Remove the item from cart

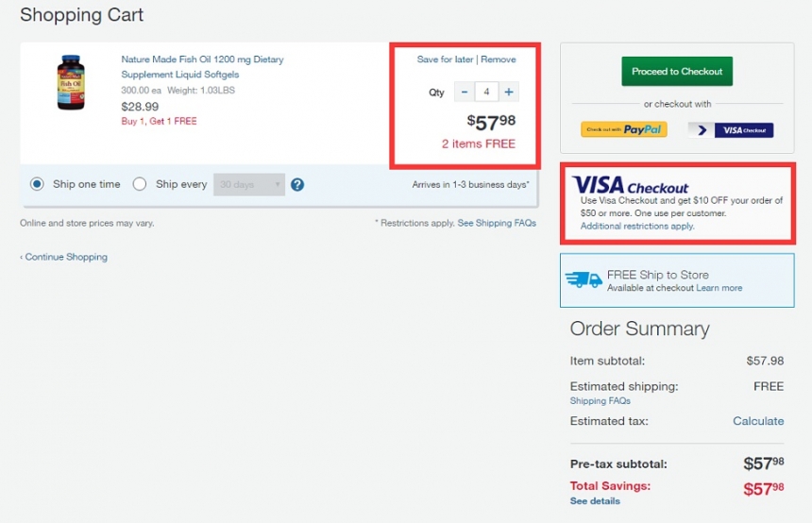[499, 59]
